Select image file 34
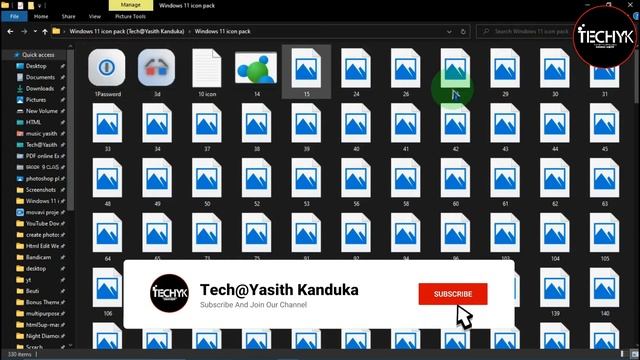640x360 pixels. click(x=157, y=127)
